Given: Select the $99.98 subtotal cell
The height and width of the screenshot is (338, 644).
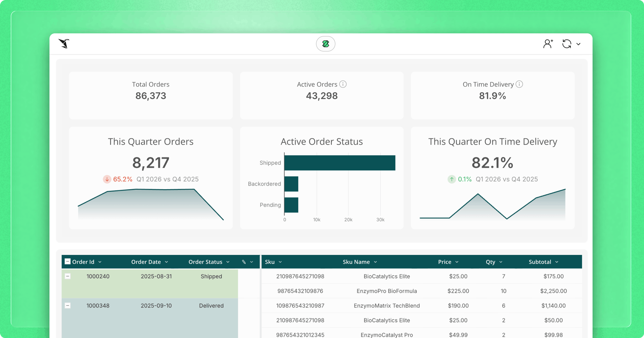Looking at the screenshot, I should (553, 335).
